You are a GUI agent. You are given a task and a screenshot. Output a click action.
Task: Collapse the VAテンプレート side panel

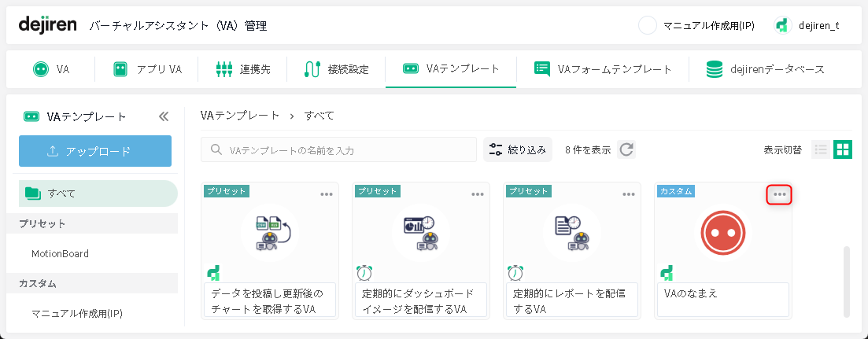164,116
